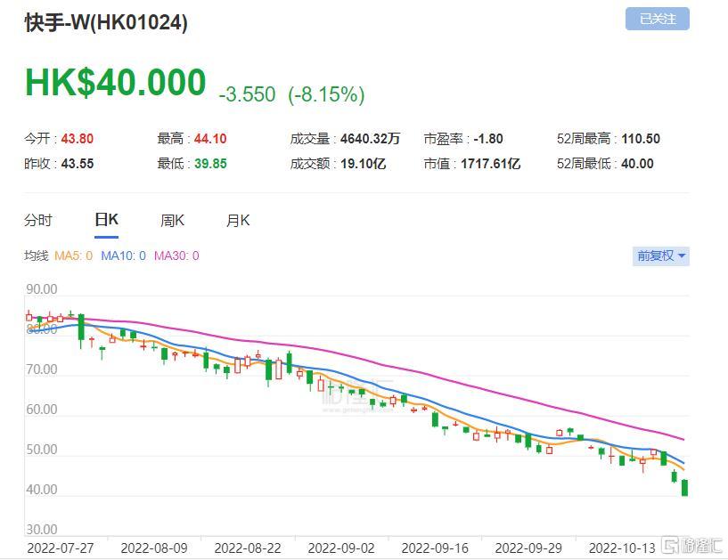This screenshot has height=560, width=728.
Task: Click the last green candlestick near 40.00
Action: 684,488
